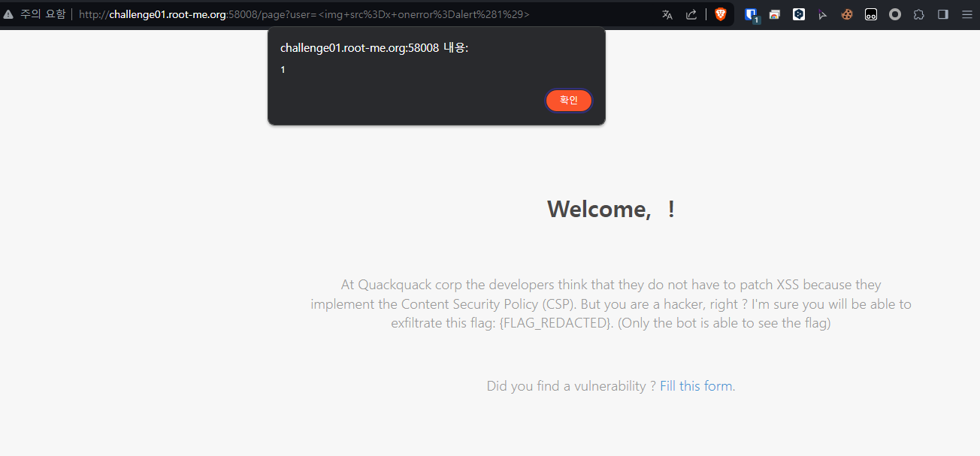Open the page translate icon
This screenshot has height=456, width=980.
click(x=667, y=14)
